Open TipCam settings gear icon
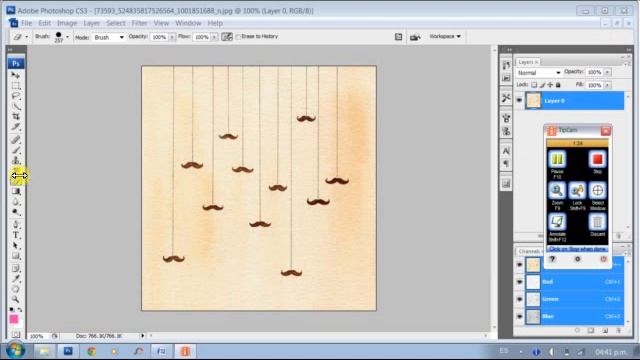Image resolution: width=640 pixels, height=360 pixels. coord(578,259)
